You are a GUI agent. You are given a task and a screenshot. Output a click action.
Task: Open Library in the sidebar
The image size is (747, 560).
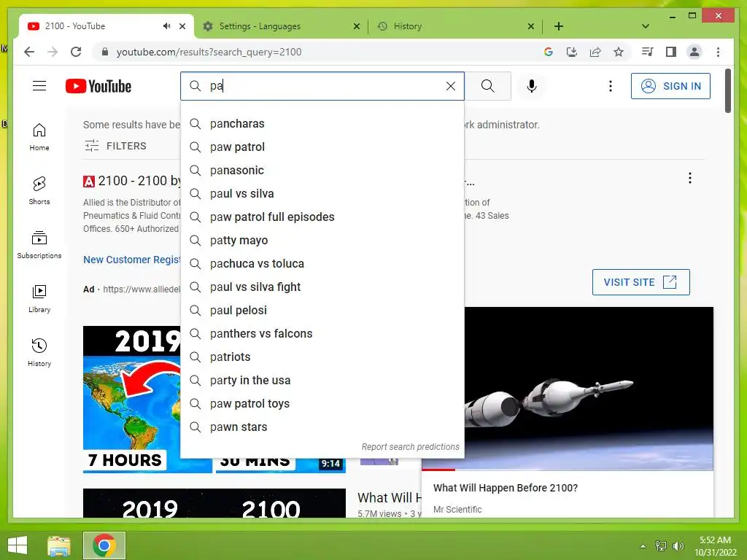coord(39,298)
